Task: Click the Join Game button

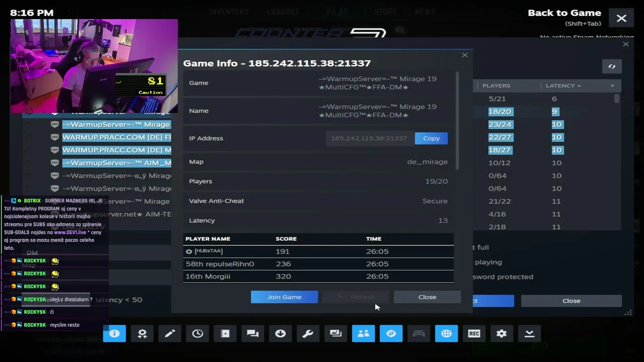Action: [284, 297]
